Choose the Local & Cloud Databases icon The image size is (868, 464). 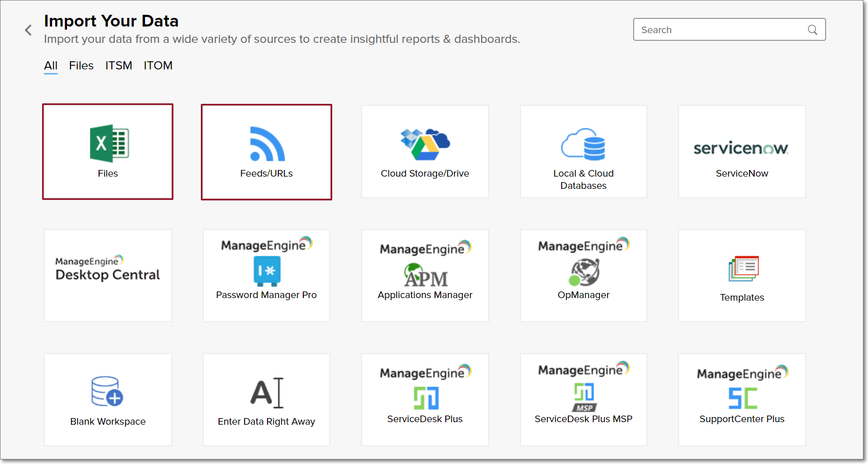pos(583,144)
